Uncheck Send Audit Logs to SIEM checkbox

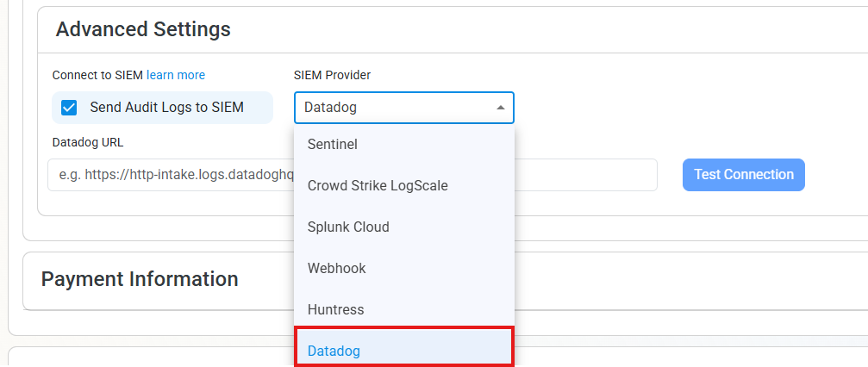(69, 108)
